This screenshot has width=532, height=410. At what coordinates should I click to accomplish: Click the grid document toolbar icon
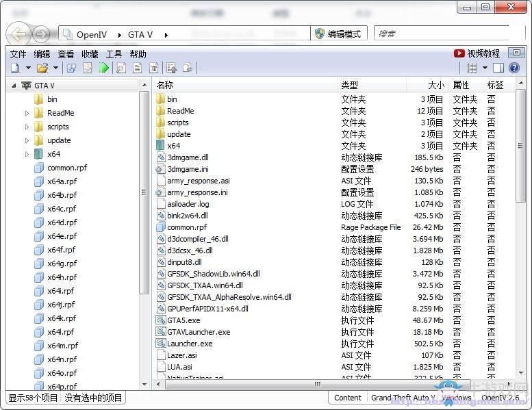click(x=88, y=68)
